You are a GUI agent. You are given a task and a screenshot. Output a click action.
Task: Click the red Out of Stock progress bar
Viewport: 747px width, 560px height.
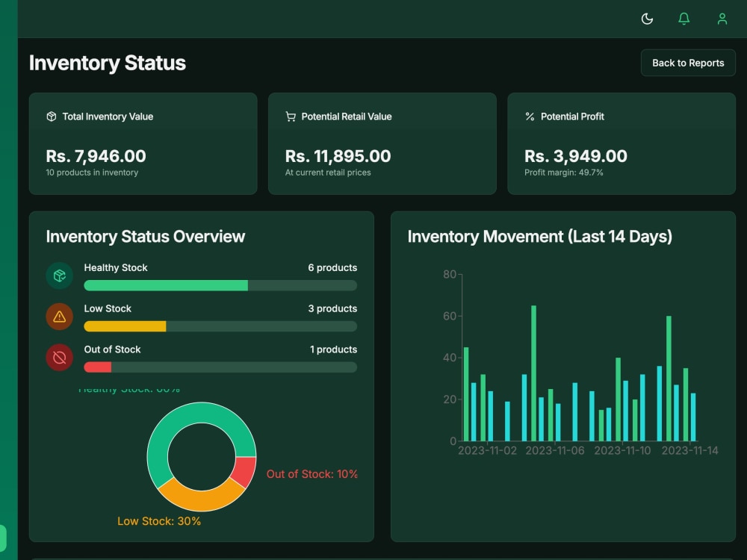coord(98,367)
